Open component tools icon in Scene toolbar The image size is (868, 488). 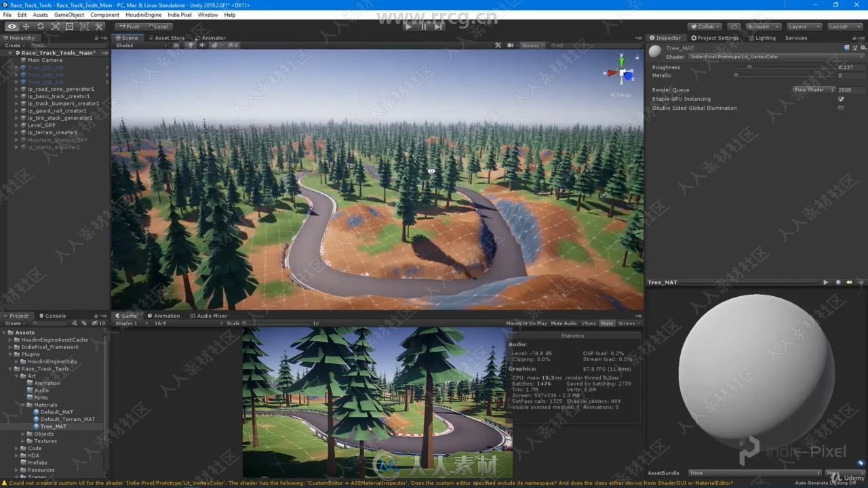(x=498, y=45)
